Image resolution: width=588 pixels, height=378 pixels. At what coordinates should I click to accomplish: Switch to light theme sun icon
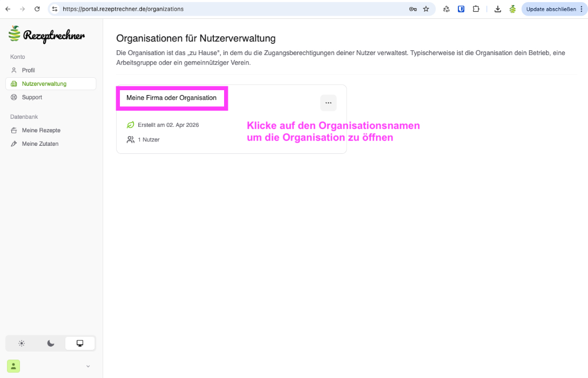pos(22,343)
